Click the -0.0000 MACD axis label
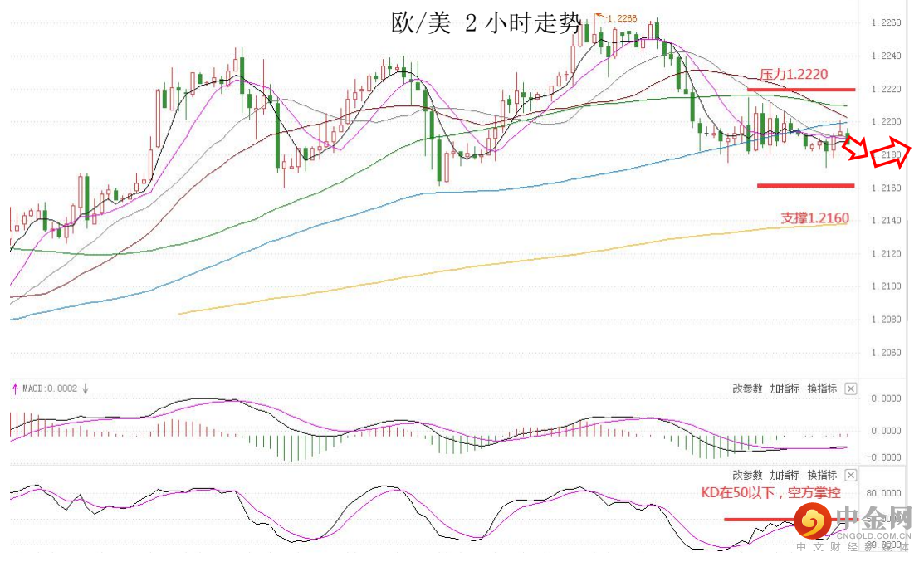 [884, 457]
